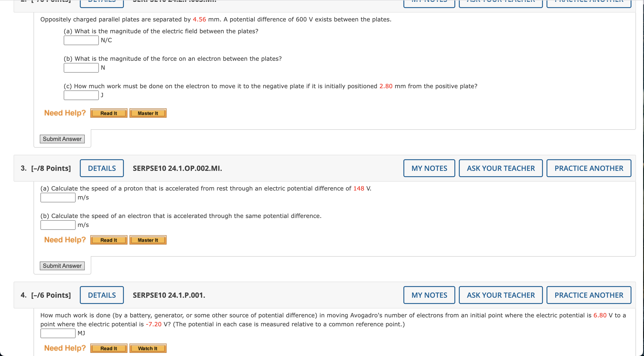This screenshot has height=356, width=644.
Task: Click the m/s input field for electron speed
Action: (x=57, y=225)
